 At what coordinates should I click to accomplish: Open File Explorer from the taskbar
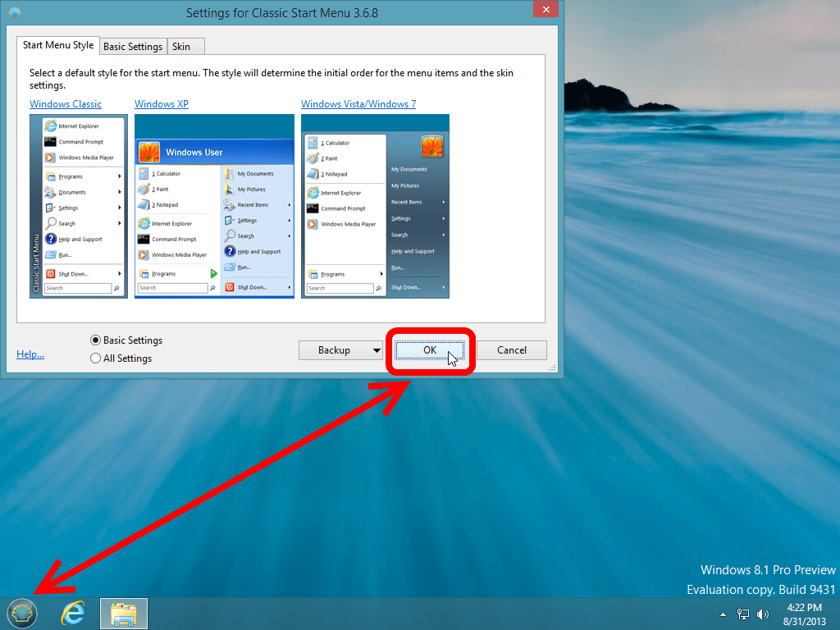(124, 614)
